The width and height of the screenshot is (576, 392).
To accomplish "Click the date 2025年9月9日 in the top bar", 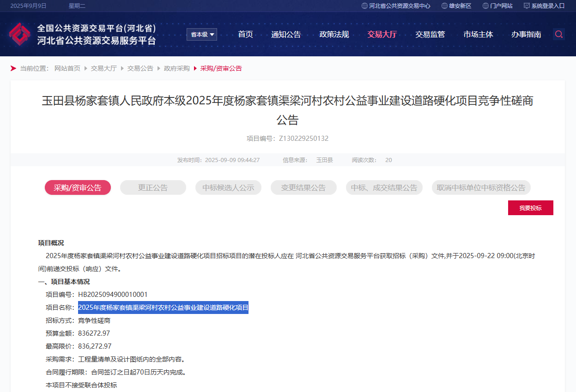I will (29, 6).
